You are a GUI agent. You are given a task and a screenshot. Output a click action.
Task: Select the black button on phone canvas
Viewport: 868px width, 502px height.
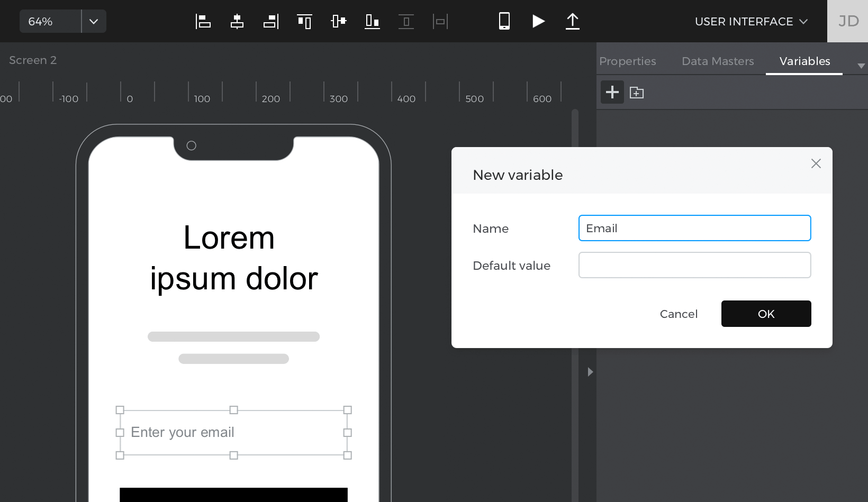(233, 495)
